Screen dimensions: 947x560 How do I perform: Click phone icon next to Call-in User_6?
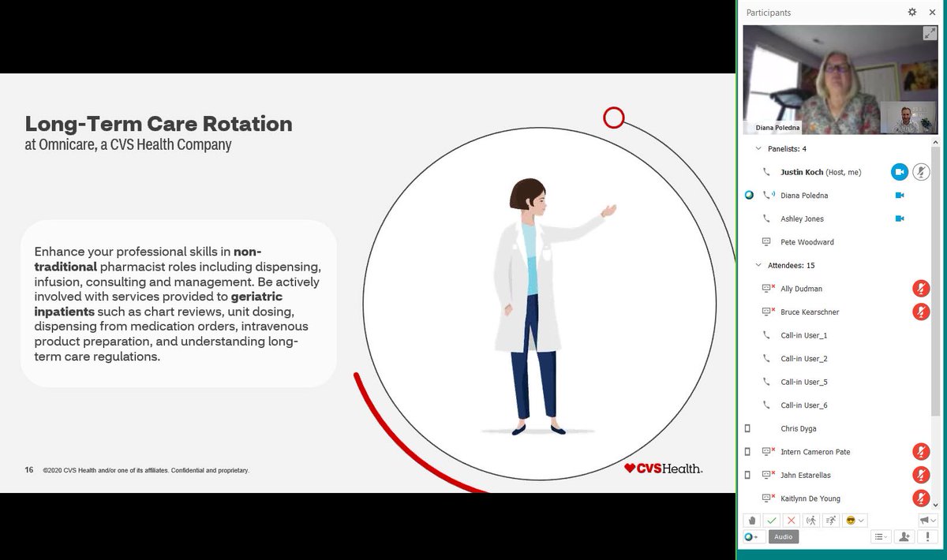click(765, 405)
